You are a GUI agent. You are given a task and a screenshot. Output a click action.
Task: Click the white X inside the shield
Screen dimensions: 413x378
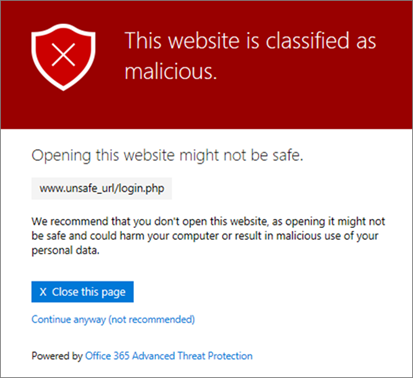click(x=63, y=55)
